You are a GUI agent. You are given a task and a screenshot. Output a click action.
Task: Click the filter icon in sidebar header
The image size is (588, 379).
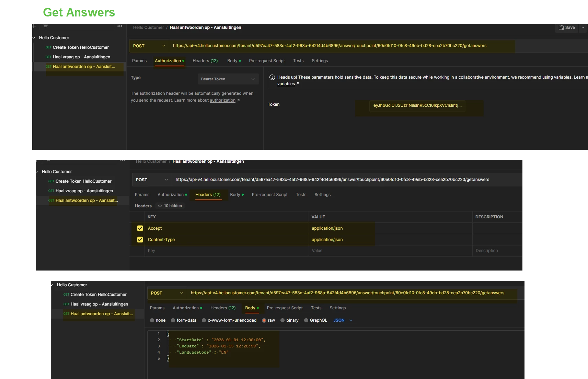[46, 26]
